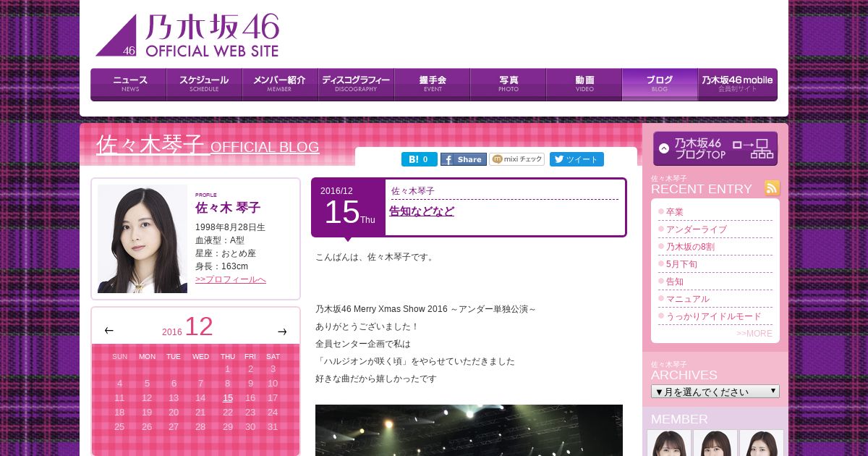Open the アンダーライブ recent entry
Viewport: 868px width, 456px height.
point(697,229)
